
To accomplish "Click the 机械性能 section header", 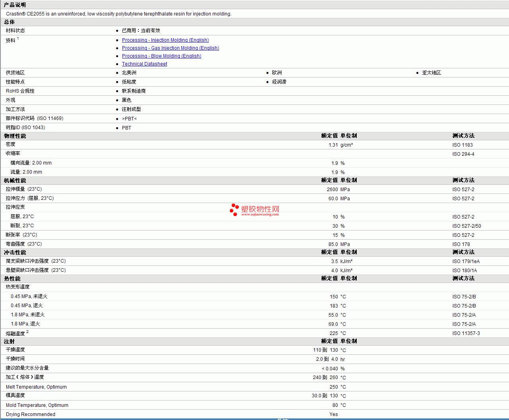I will [15, 180].
